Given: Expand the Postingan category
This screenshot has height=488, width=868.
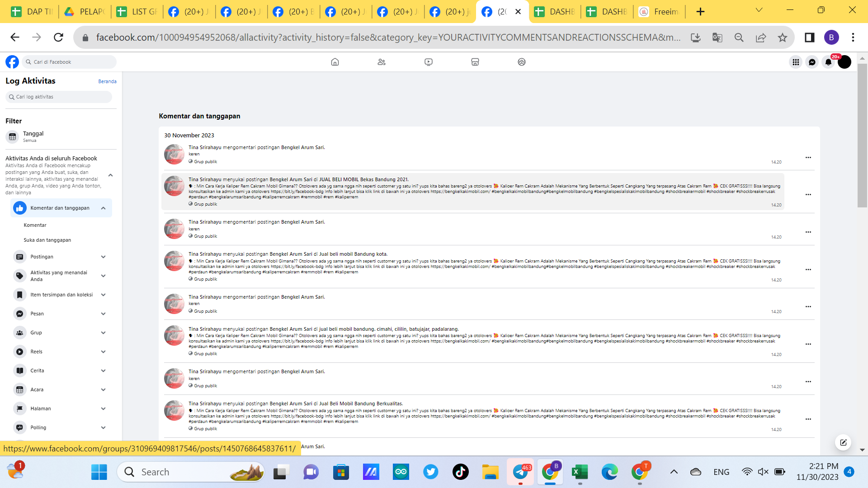Looking at the screenshot, I should (x=103, y=257).
